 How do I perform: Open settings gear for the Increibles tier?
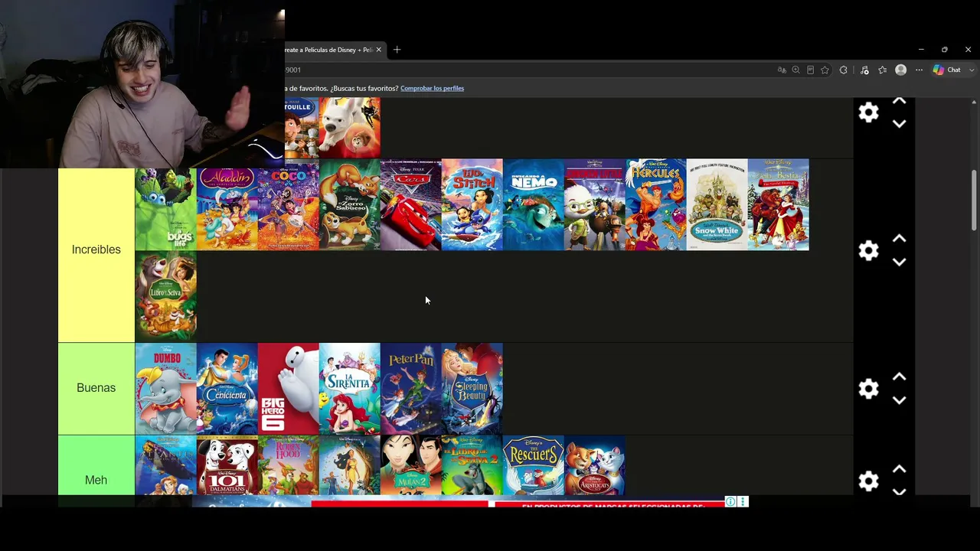pos(868,251)
